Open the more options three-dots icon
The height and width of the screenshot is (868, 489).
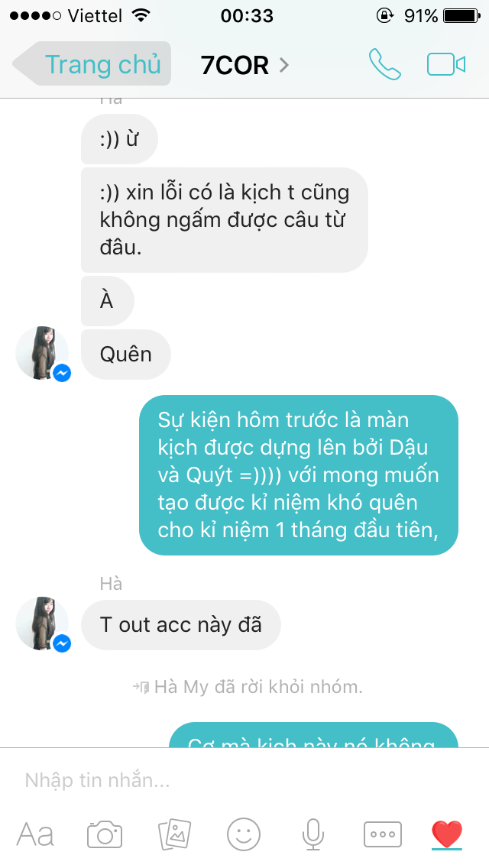383,834
